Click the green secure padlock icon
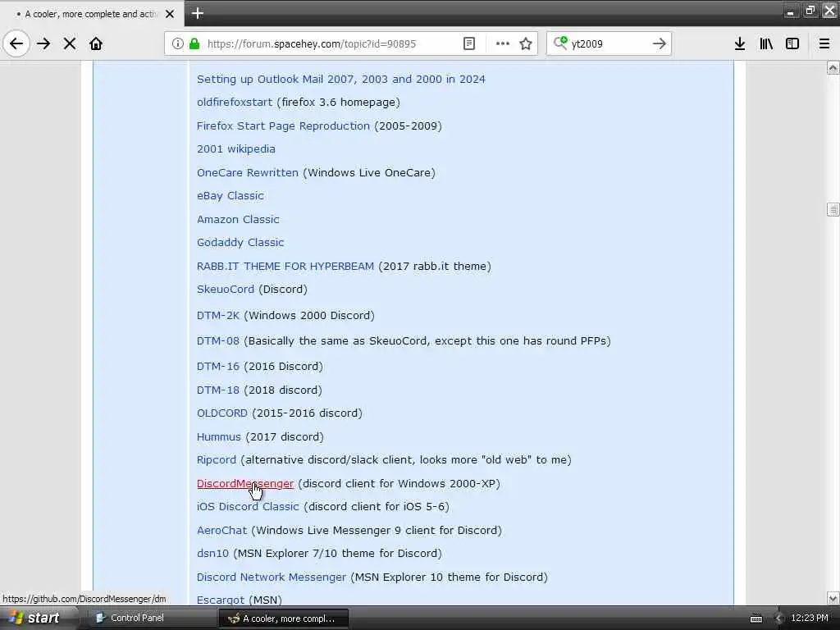 [x=194, y=43]
